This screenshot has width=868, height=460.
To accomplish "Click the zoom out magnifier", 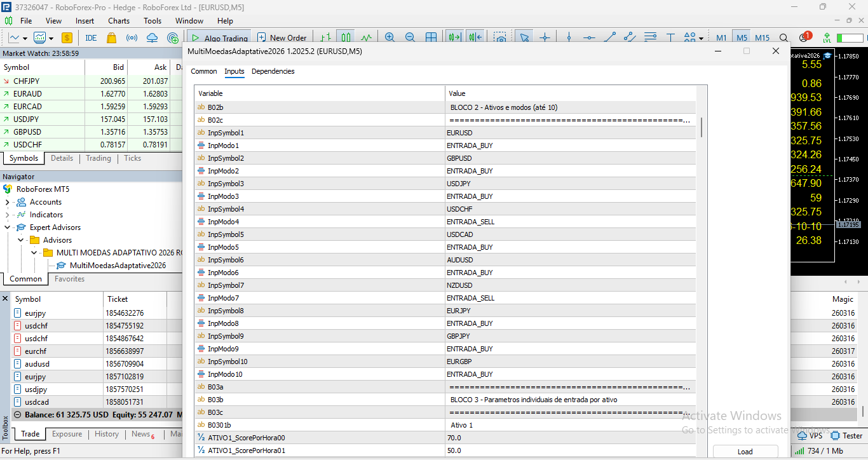I will coord(410,38).
